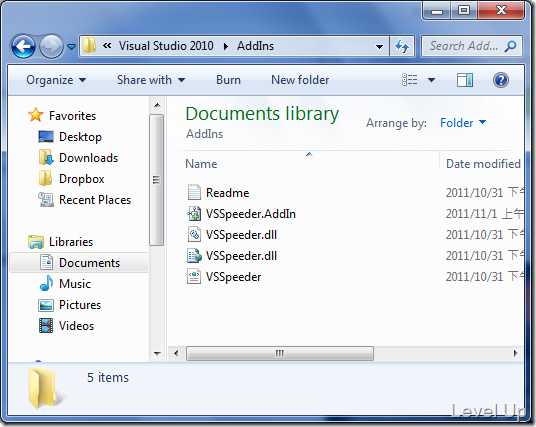The height and width of the screenshot is (427, 536).
Task: Click the Desktop icon in Favorites
Action: tap(45, 137)
